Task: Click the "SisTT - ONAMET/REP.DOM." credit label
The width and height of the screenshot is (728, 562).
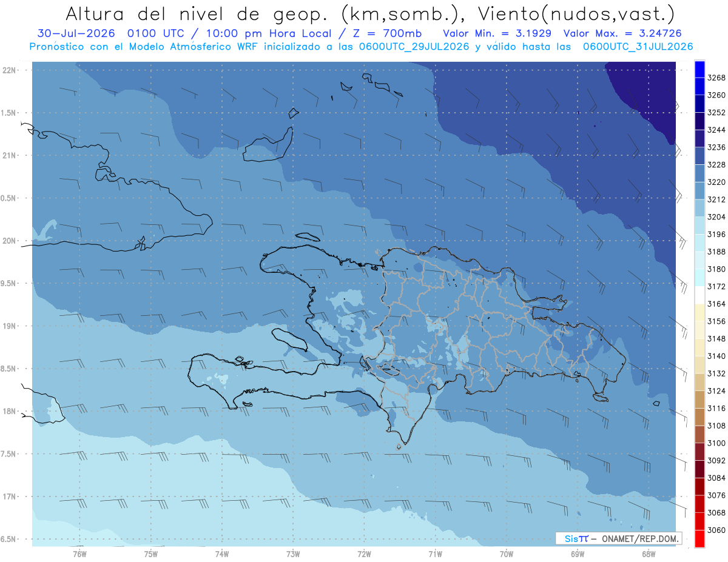Action: (x=618, y=538)
